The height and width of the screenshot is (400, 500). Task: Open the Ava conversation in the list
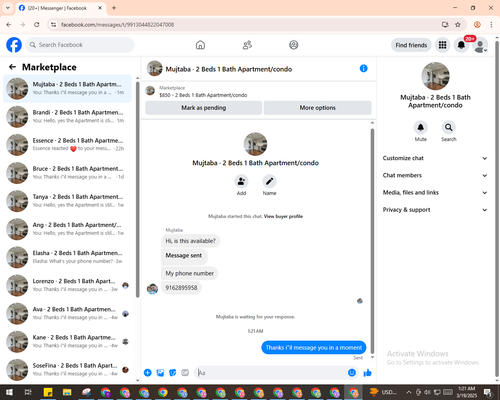point(68,313)
